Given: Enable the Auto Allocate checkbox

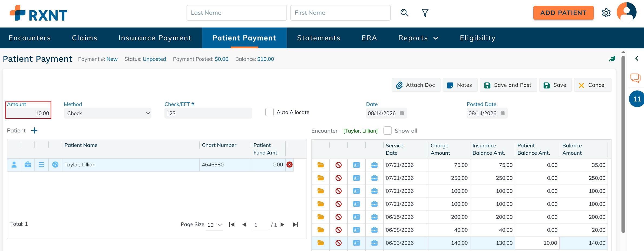Looking at the screenshot, I should 269,112.
